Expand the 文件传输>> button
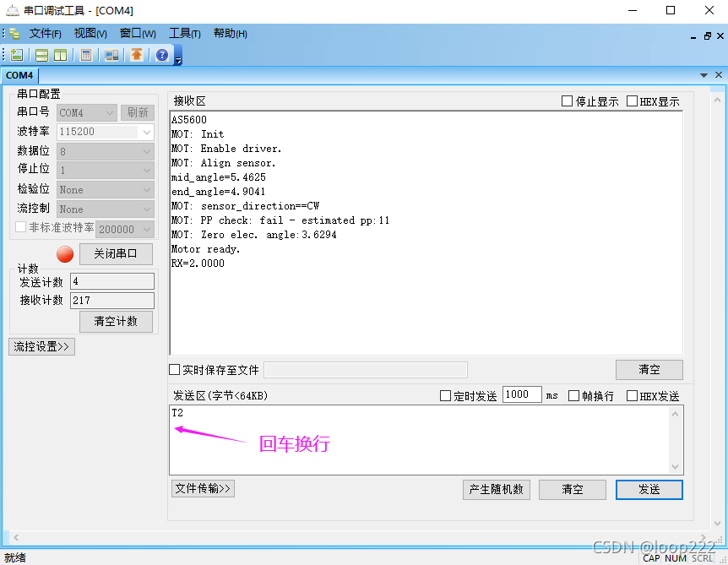The height and width of the screenshot is (565, 728). coord(203,489)
